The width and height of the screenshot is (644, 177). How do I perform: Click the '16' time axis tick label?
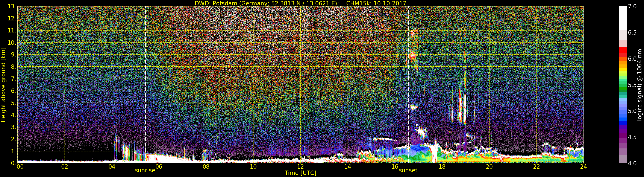395,167
